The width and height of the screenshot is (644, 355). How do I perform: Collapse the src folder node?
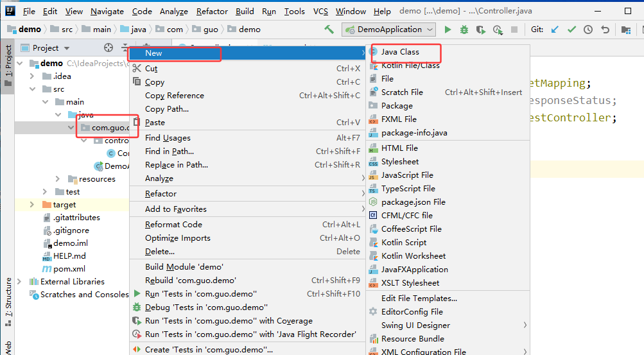click(x=33, y=89)
